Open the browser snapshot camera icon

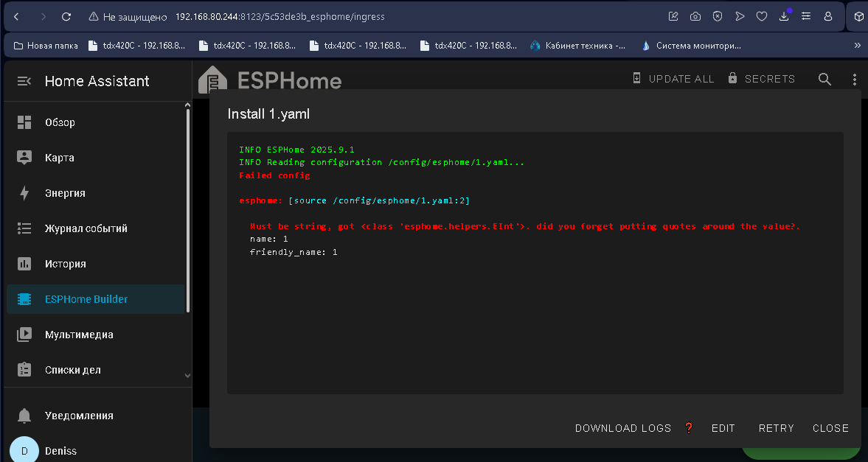pos(695,16)
